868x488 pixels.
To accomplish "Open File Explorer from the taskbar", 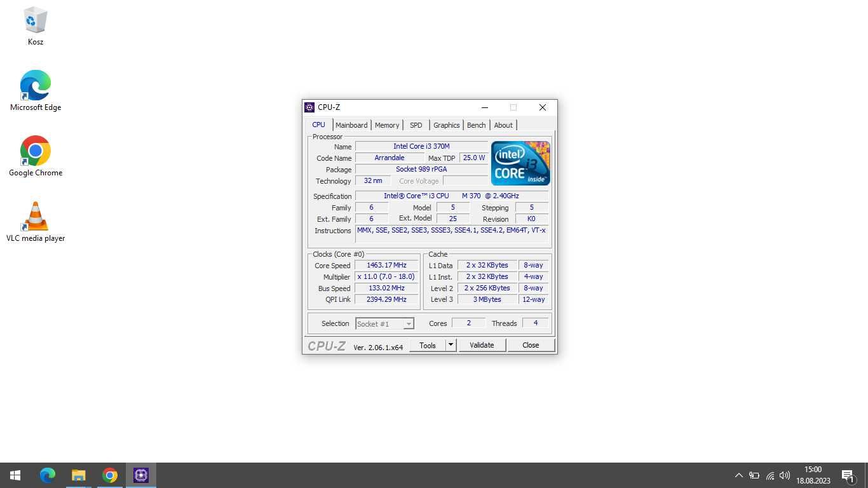I will [79, 475].
